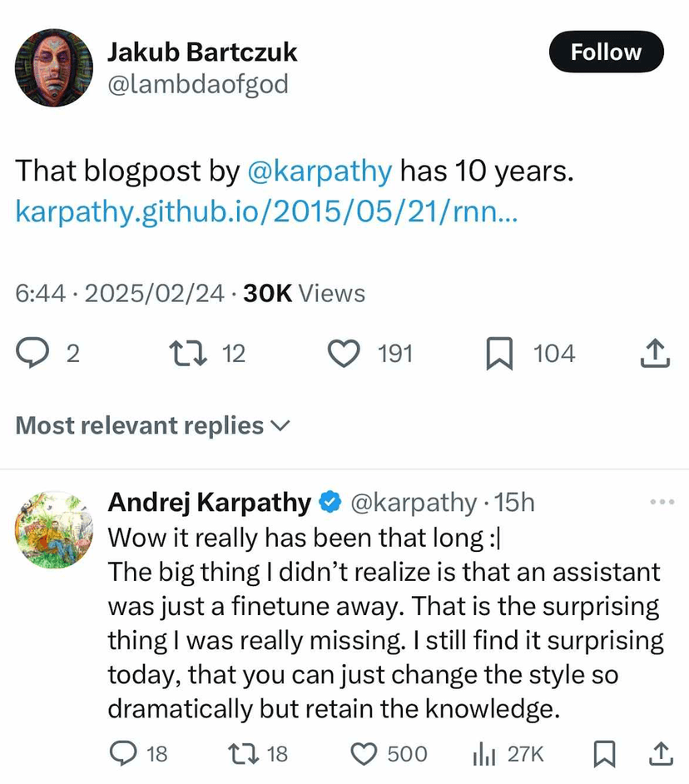Bookmark the original tweet
This screenshot has height=784, width=689.
click(498, 353)
